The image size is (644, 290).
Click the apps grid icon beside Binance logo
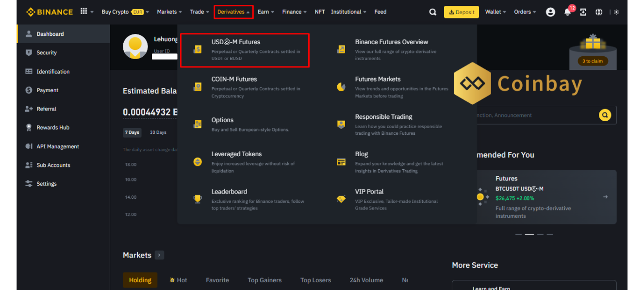pos(83,11)
